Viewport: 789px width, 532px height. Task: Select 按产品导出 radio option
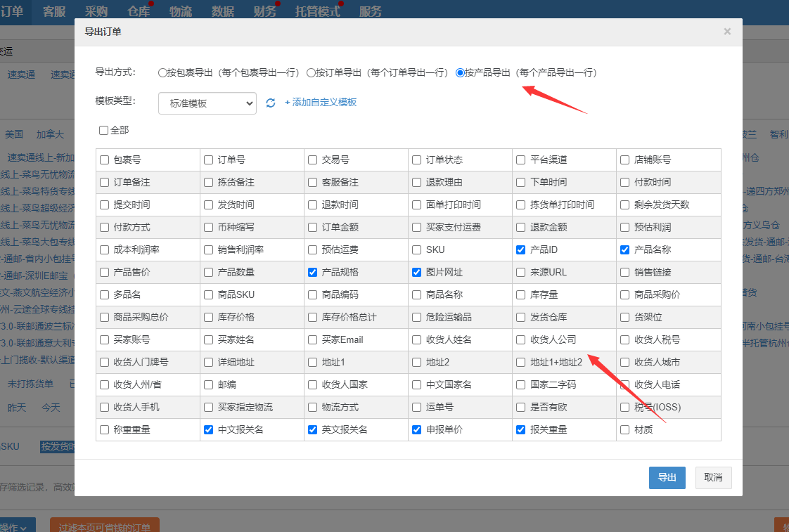(x=459, y=72)
